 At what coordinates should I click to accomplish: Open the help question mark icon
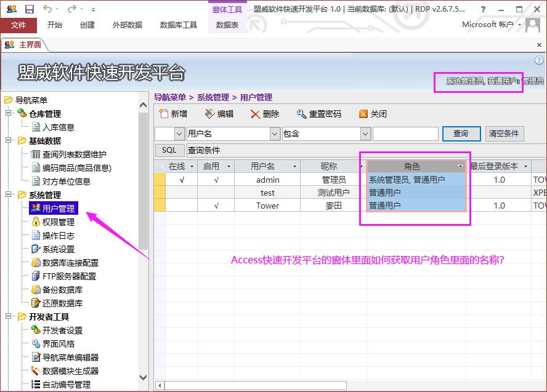(x=539, y=60)
